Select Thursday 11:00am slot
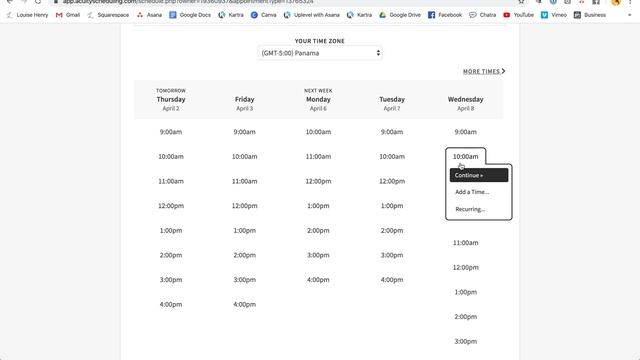The image size is (640, 360). click(171, 181)
